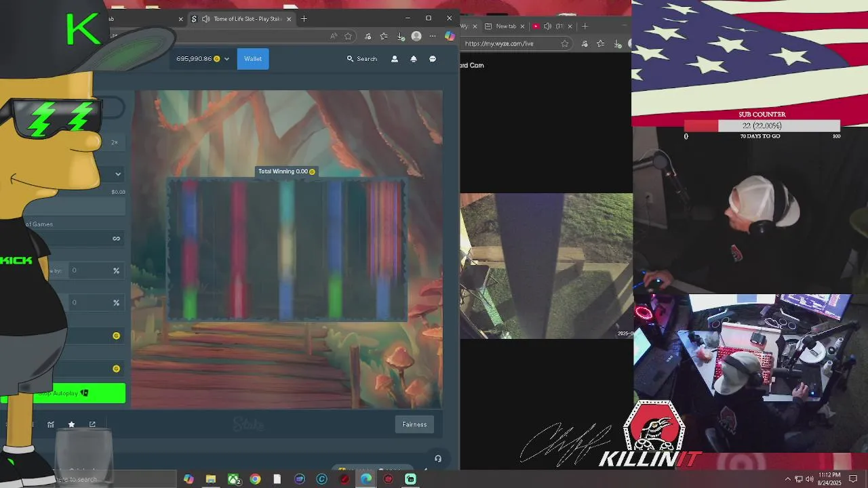Open media control icon in Wyze window toolbar
The width and height of the screenshot is (868, 488).
[584, 43]
